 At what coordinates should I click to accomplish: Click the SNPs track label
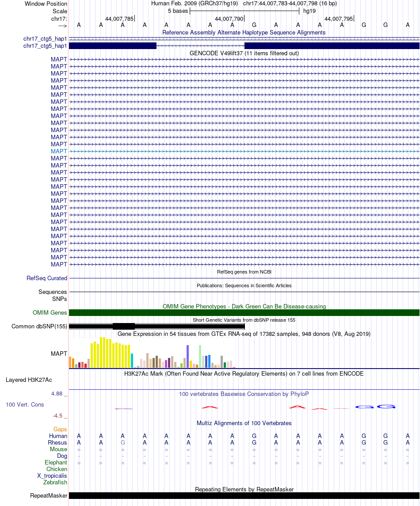(x=60, y=299)
